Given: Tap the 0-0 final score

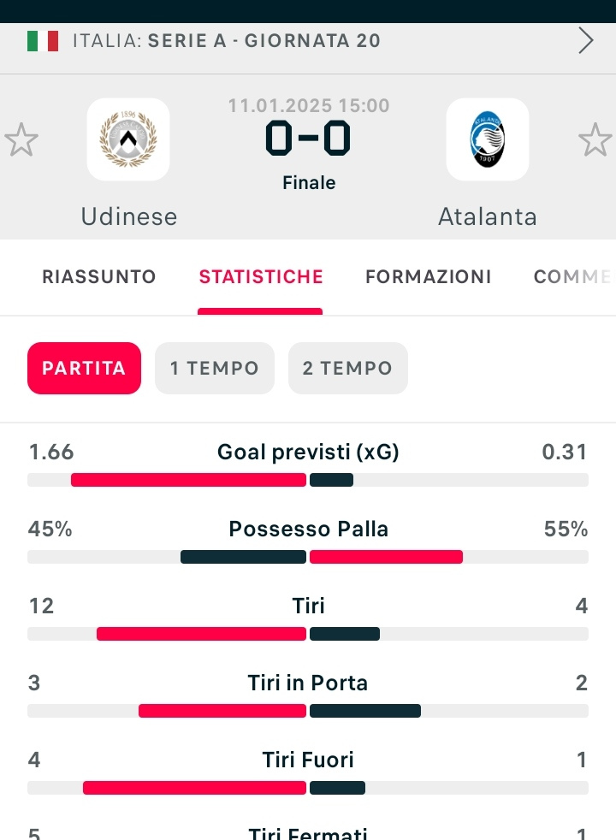Looking at the screenshot, I should (x=308, y=139).
